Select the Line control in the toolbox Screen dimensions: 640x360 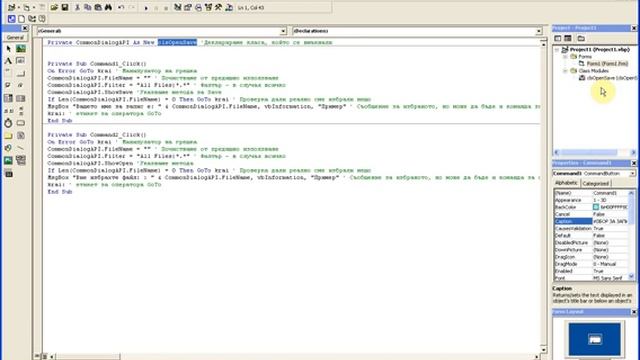(x=20, y=148)
